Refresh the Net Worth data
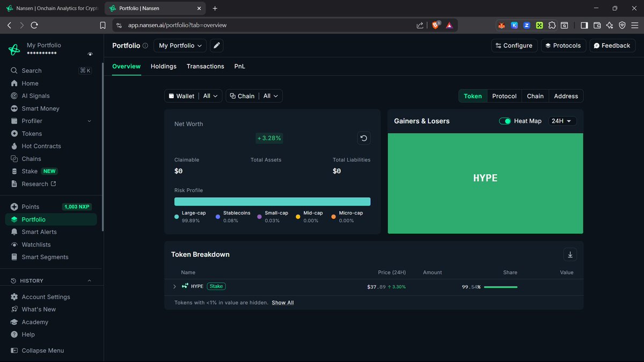The height and width of the screenshot is (362, 644). [x=364, y=138]
